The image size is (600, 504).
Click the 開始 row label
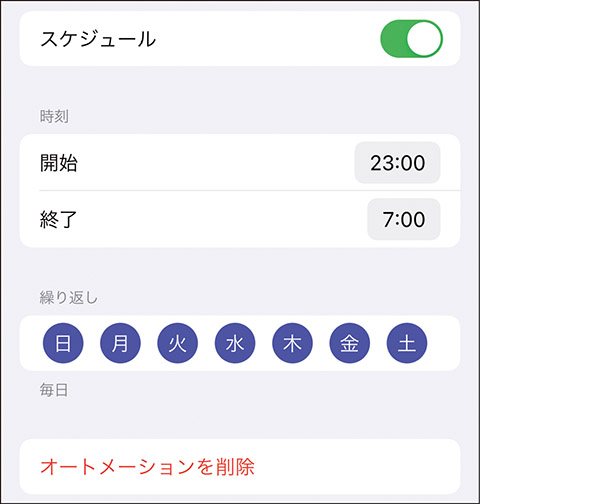[x=59, y=163]
